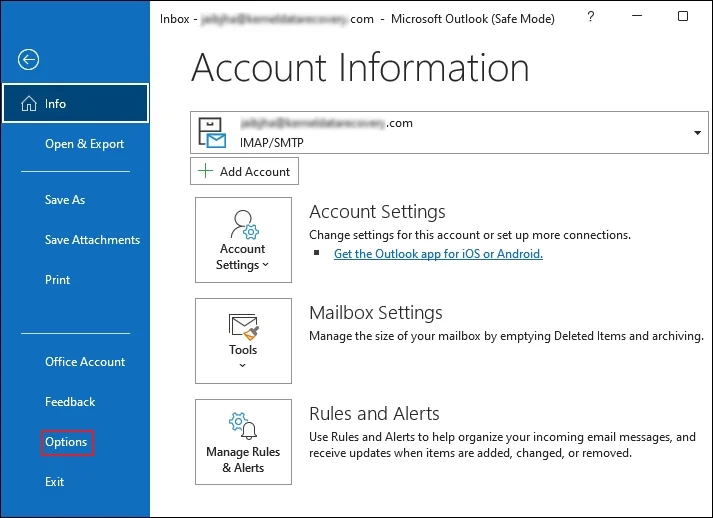The width and height of the screenshot is (713, 518).
Task: Expand the account selector dropdown arrow
Action: (697, 133)
